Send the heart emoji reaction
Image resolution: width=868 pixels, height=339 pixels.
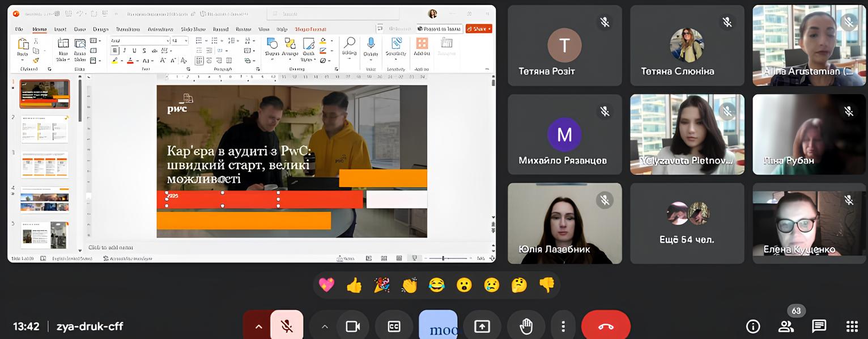pyautogui.click(x=326, y=285)
